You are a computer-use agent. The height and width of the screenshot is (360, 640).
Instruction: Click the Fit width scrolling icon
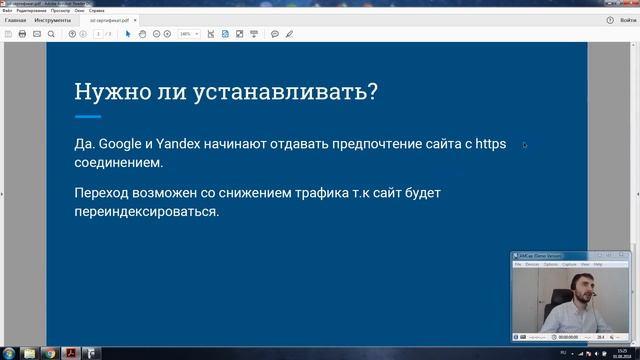[x=211, y=34]
